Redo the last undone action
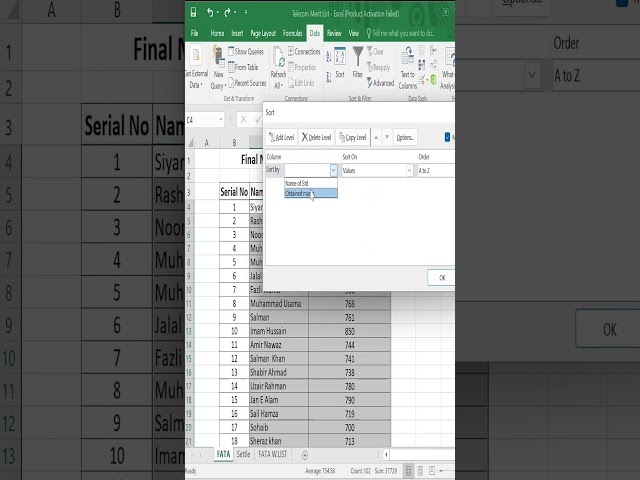Screen dimensions: 640x480 click(x=227, y=13)
